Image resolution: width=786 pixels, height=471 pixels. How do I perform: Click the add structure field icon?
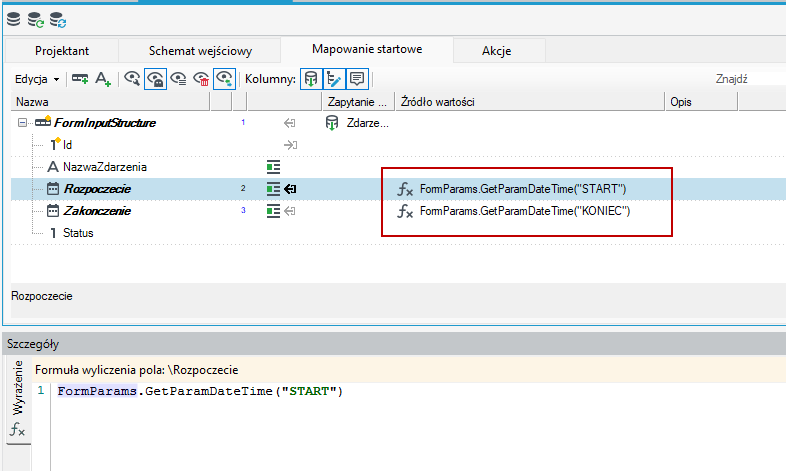[x=80, y=79]
